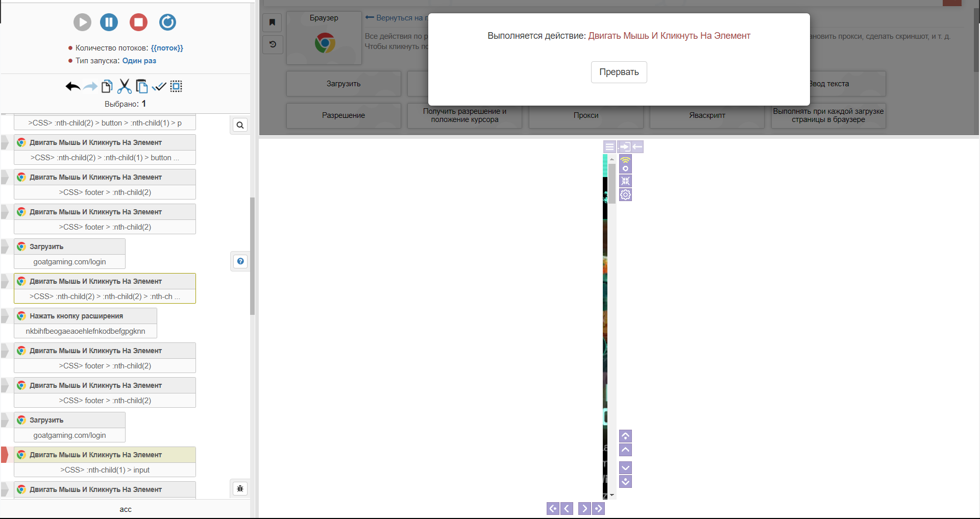980x519 pixels.
Task: Click the blue help question mark button
Action: (x=240, y=261)
